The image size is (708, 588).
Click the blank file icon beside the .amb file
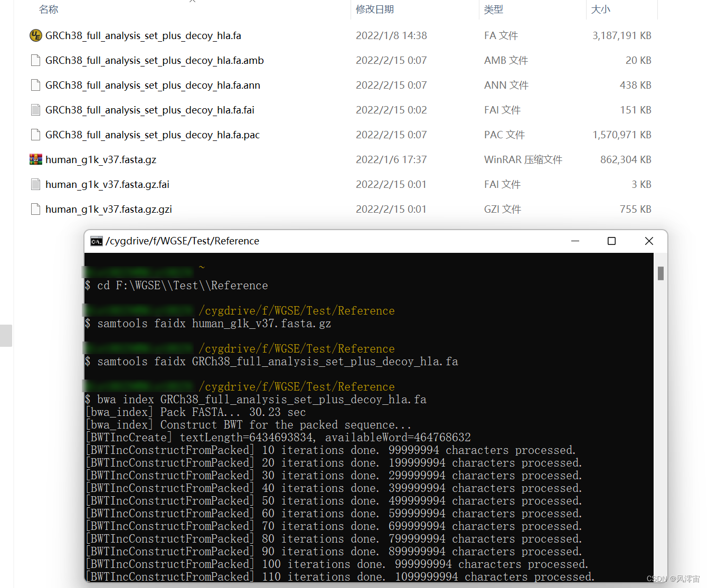coord(35,60)
